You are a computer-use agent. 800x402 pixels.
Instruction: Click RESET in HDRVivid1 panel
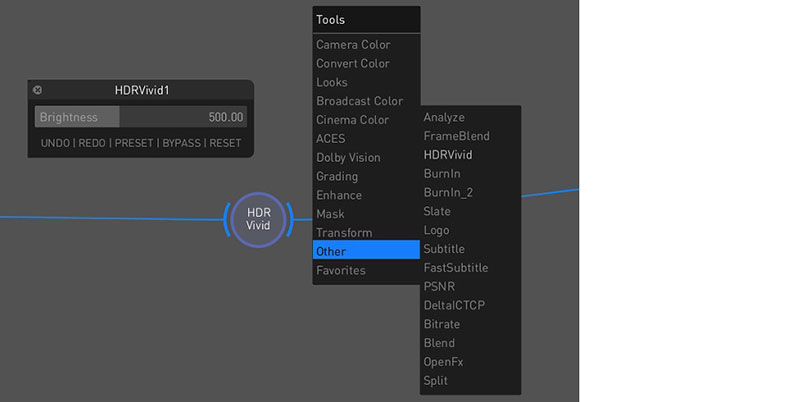click(225, 143)
